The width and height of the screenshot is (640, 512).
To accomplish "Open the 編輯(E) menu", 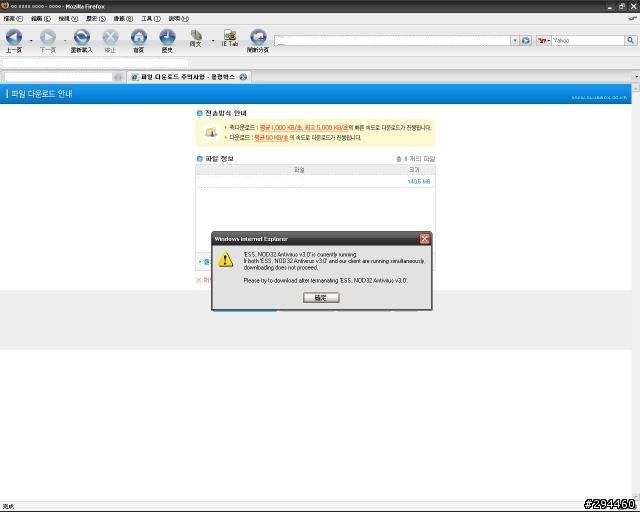I will [x=41, y=19].
